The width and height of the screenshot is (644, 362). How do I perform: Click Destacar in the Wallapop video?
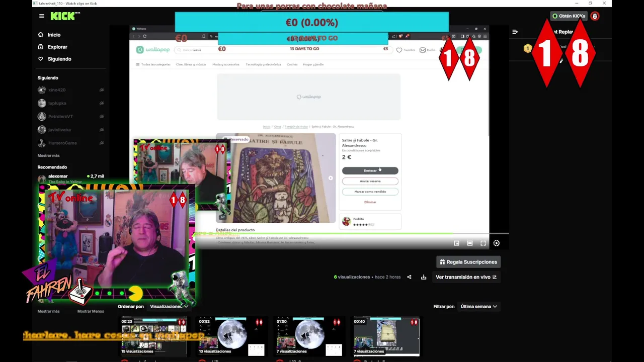click(370, 170)
